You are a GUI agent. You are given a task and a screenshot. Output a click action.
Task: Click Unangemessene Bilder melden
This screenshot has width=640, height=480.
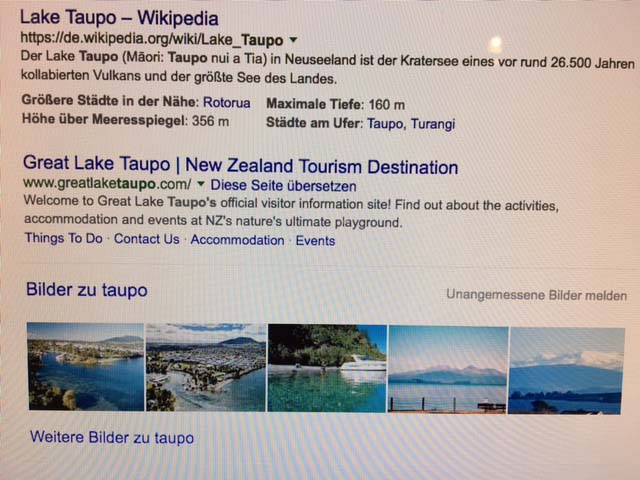coord(536,295)
